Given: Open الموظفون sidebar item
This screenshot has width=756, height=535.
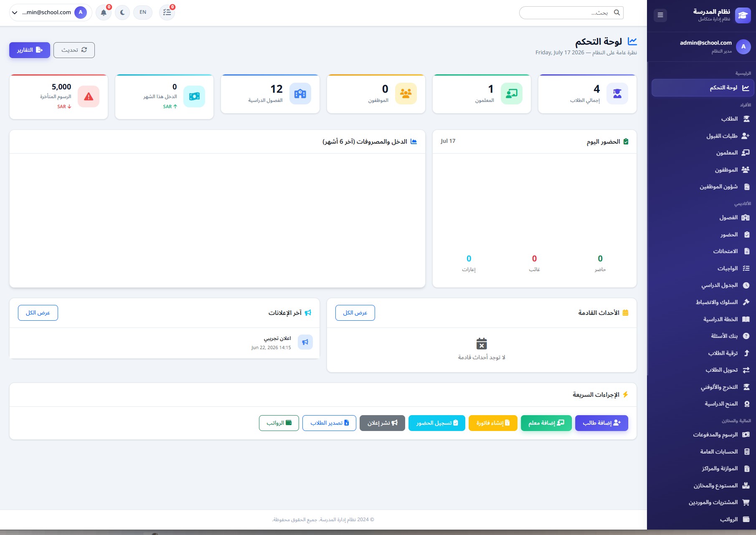Looking at the screenshot, I should click(x=703, y=170).
